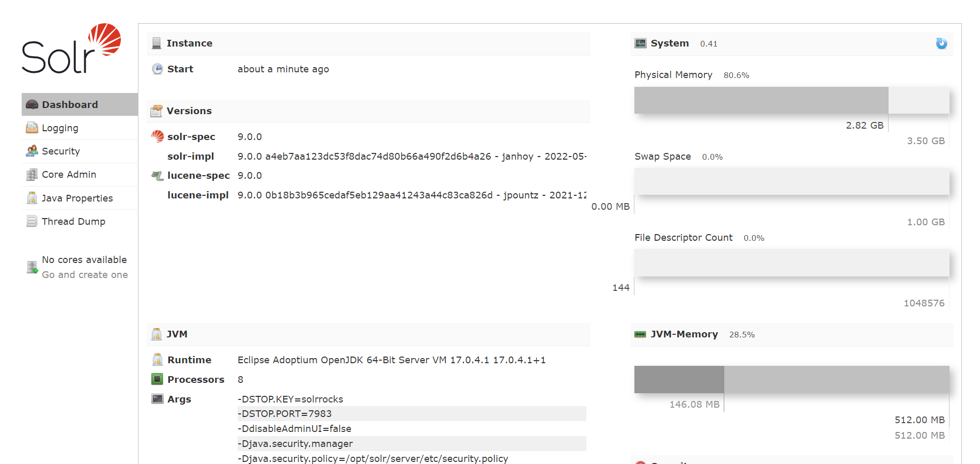Select the -Djava.security.policy argument
This screenshot has width=980, height=464.
tap(412, 458)
